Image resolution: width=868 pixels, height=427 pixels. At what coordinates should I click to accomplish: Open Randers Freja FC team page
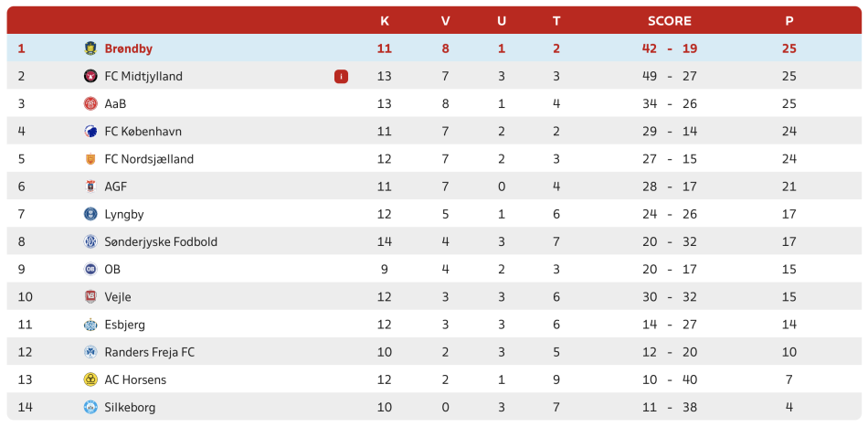point(150,352)
